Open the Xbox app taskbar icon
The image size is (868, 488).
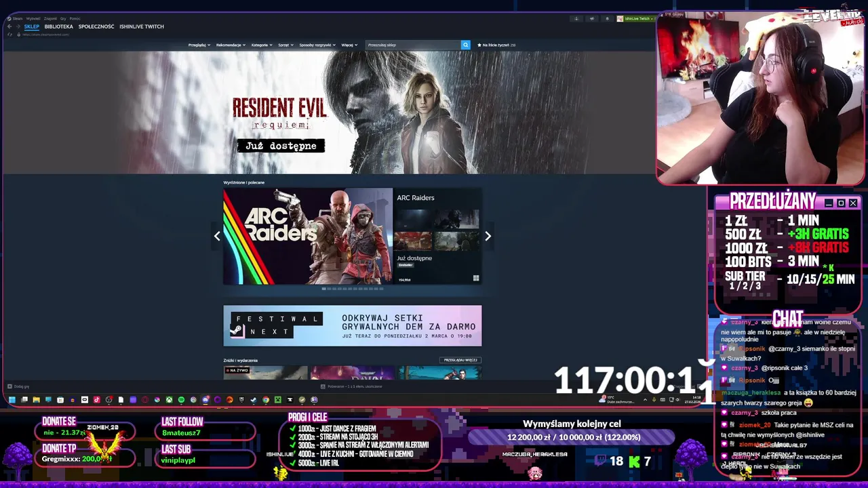169,400
